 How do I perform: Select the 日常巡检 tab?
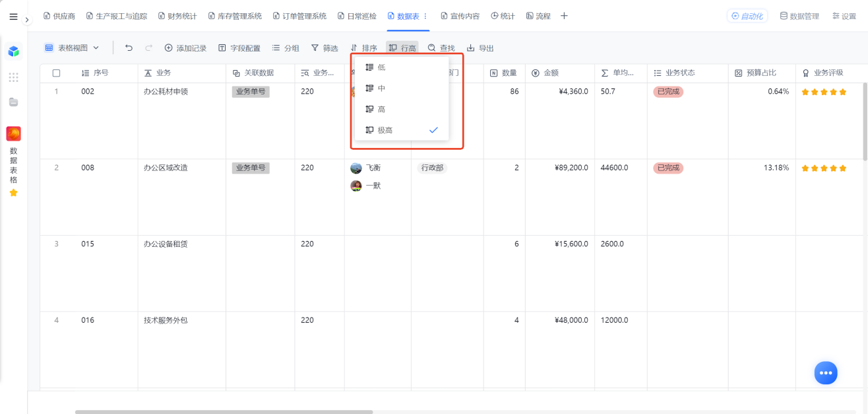point(357,16)
